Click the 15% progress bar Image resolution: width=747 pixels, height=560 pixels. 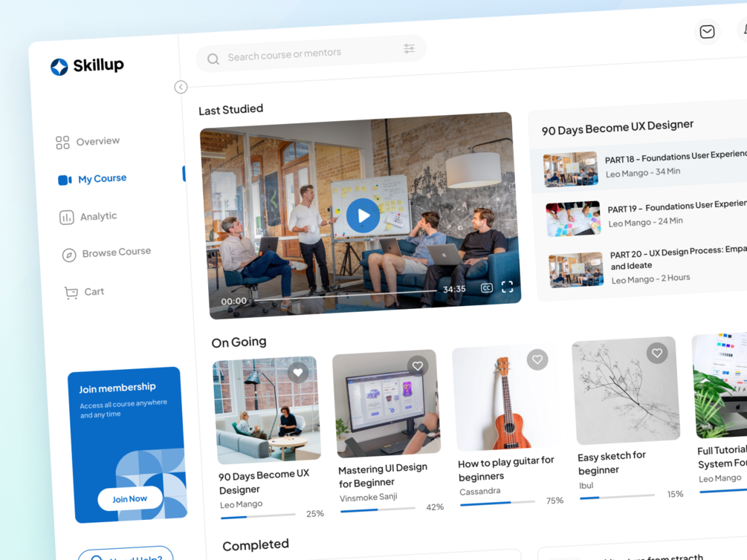coord(618,497)
